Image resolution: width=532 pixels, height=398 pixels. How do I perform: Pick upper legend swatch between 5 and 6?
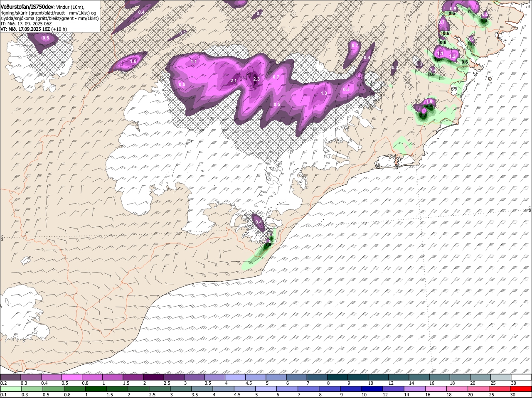[x=276, y=377]
